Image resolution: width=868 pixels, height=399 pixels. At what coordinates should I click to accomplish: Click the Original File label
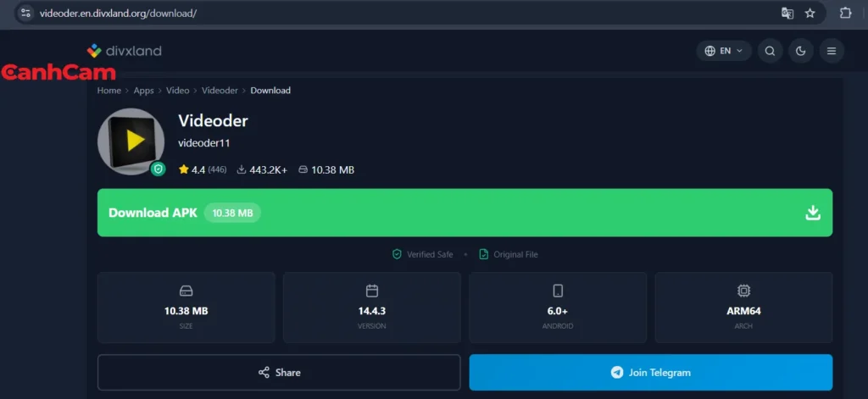(515, 254)
